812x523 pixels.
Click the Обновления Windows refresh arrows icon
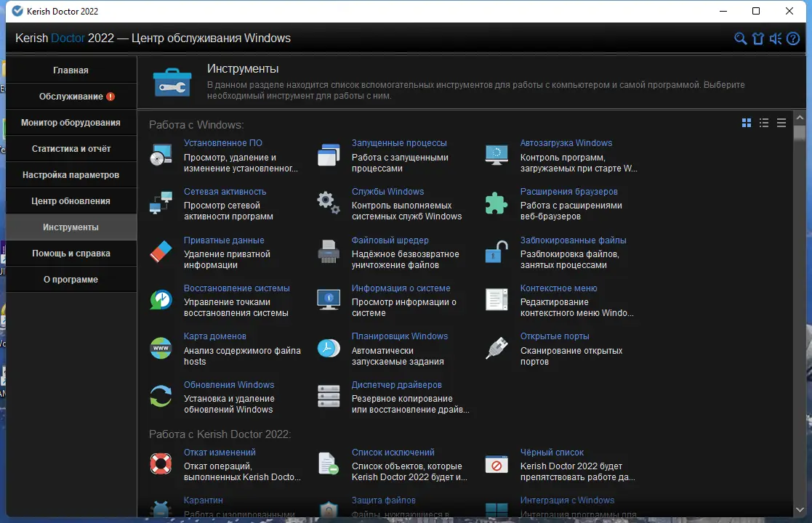click(x=161, y=397)
